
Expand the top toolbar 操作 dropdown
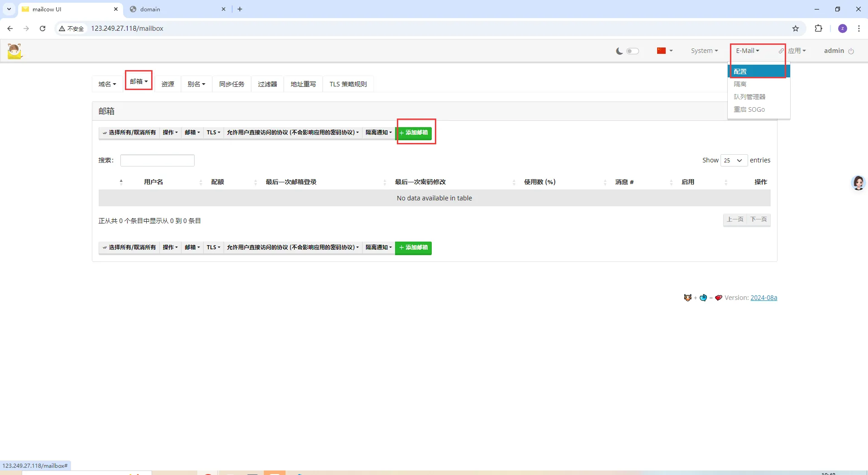coord(170,133)
